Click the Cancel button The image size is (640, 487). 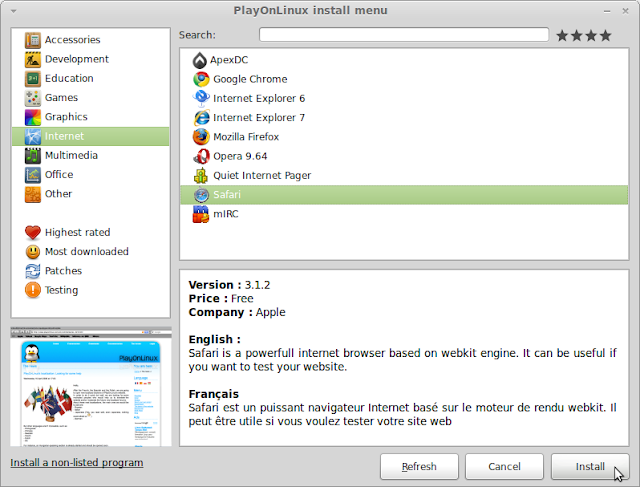point(504,467)
